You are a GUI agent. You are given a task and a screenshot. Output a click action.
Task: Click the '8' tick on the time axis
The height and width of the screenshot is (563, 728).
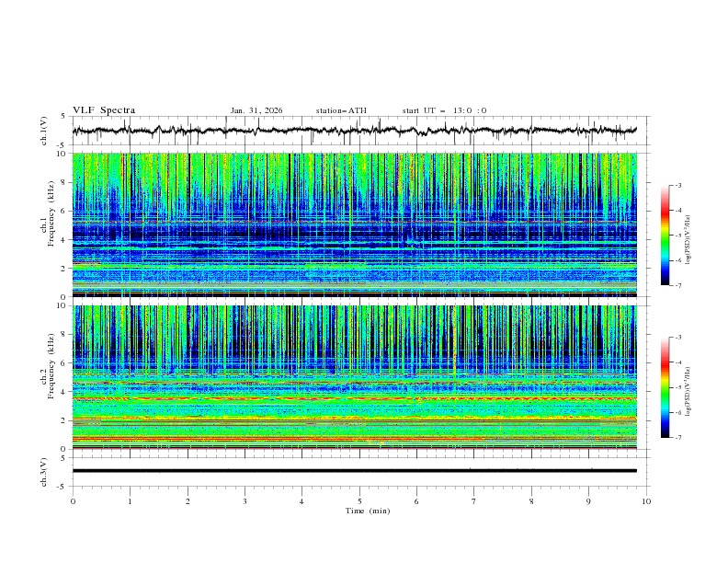pyautogui.click(x=531, y=501)
